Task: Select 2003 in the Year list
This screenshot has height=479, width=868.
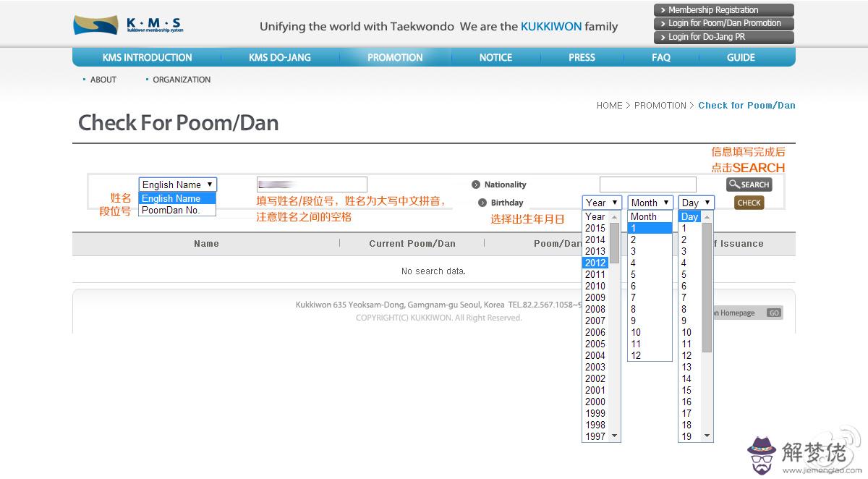Action: pos(595,367)
